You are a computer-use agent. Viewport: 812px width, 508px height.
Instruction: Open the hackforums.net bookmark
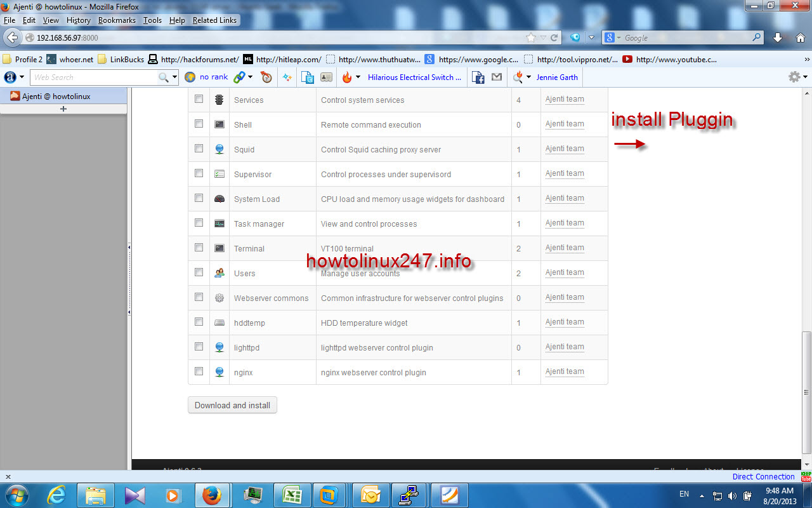click(x=193, y=60)
